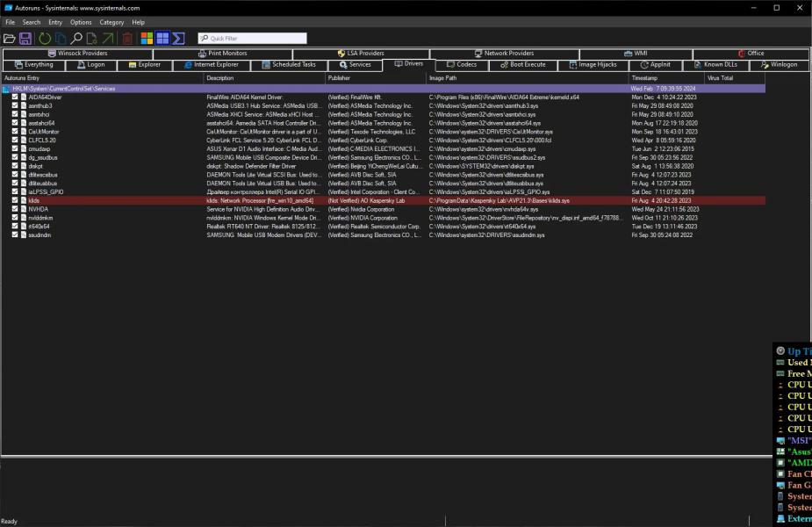Toggle the Sigma VirusTotal filter icon
Image resolution: width=812 pixels, height=527 pixels.
pos(179,39)
